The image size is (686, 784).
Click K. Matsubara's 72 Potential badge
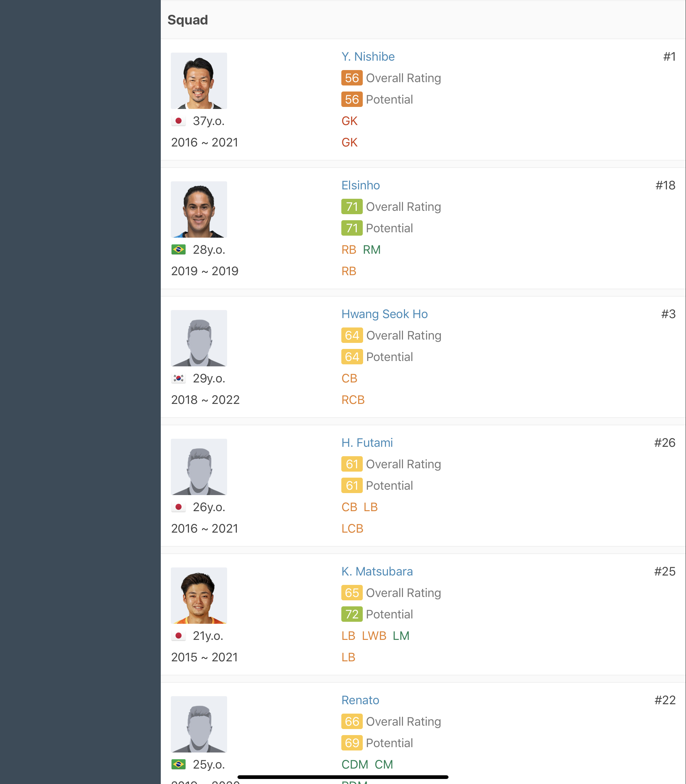click(351, 614)
